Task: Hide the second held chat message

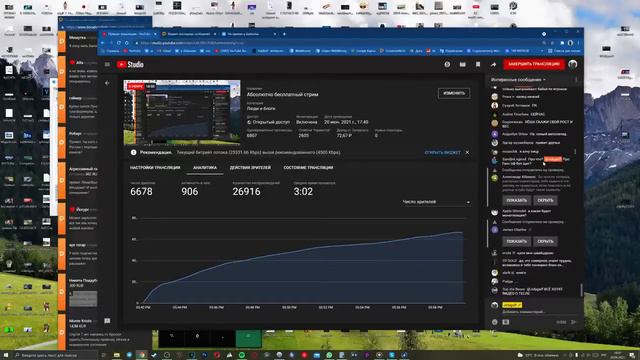Action: tap(545, 241)
